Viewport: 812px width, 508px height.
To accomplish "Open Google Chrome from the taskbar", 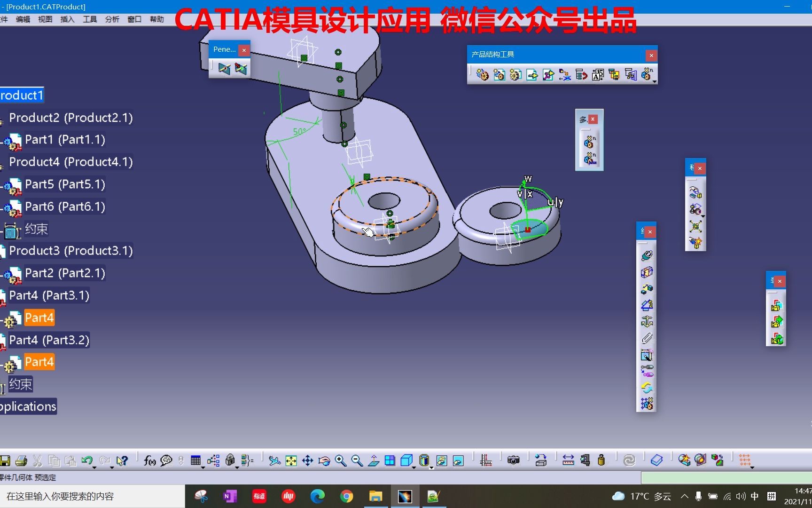I will (347, 496).
